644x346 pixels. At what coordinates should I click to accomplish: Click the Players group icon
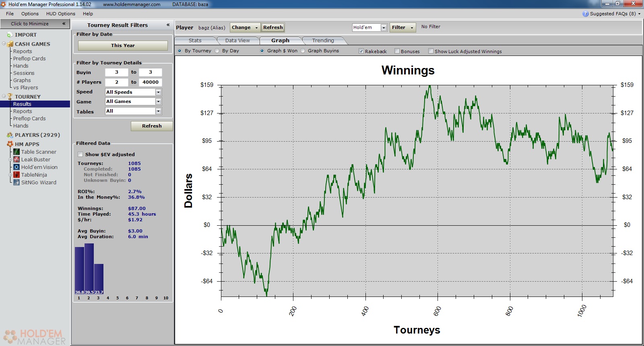point(10,135)
